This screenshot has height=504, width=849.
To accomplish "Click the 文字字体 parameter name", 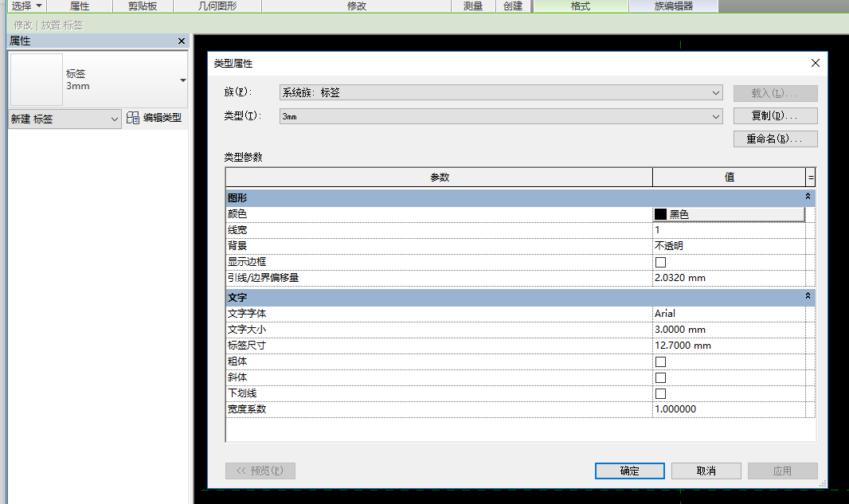I will 247,314.
